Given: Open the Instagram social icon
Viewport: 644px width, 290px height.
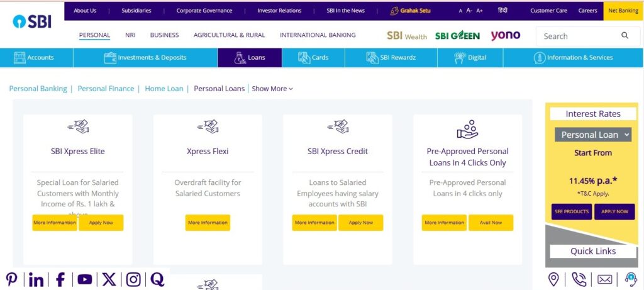Looking at the screenshot, I should (133, 279).
